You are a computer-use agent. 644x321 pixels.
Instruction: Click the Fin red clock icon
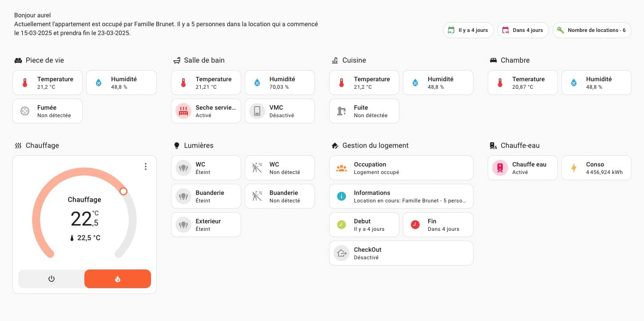point(415,225)
